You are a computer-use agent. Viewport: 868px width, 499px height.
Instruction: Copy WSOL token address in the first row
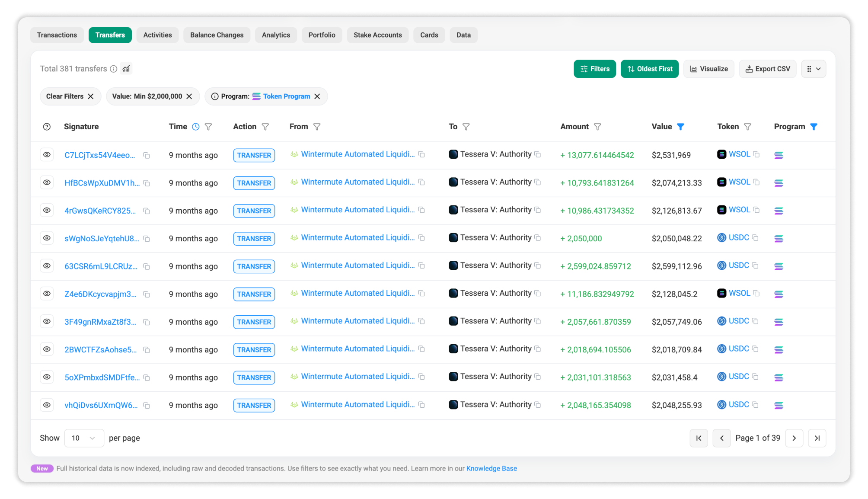(756, 154)
